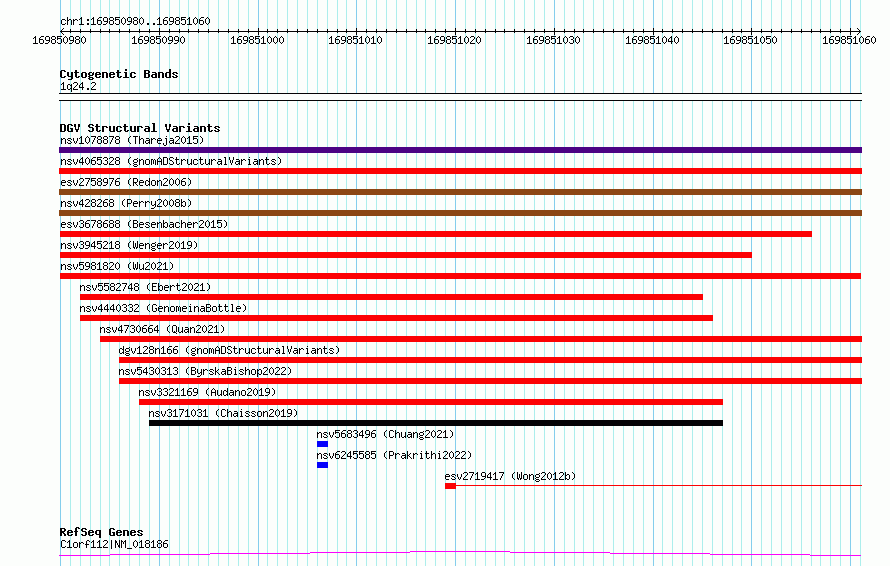Click the blue nsv6245585 Prakrithi2022 marker
The image size is (890, 566).
322,465
